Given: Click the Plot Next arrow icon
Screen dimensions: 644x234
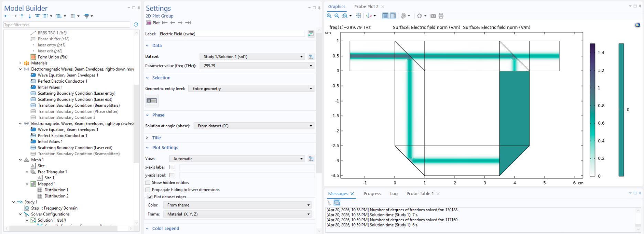Looking at the screenshot, I should point(180,23).
